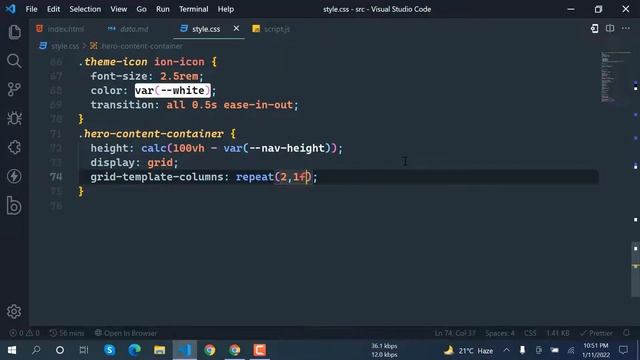Switch to the script.js tab
Image resolution: width=640 pixels, height=360 pixels.
coord(271,29)
